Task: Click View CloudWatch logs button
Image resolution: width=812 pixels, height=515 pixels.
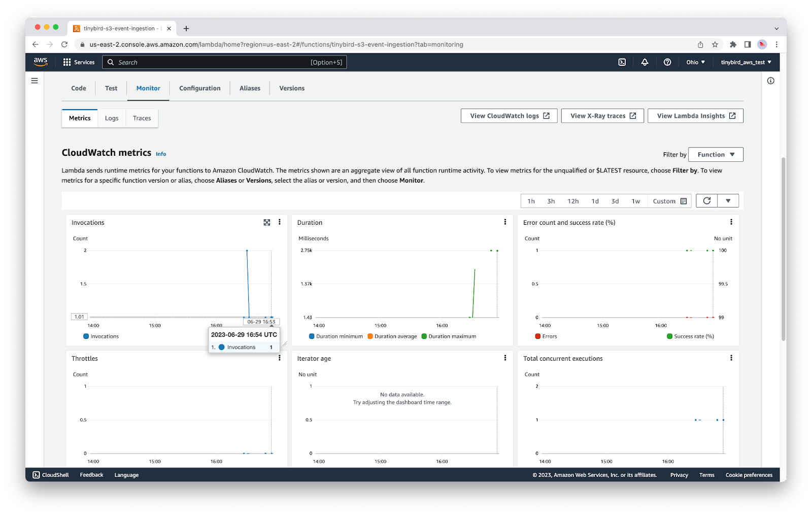Action: tap(509, 116)
